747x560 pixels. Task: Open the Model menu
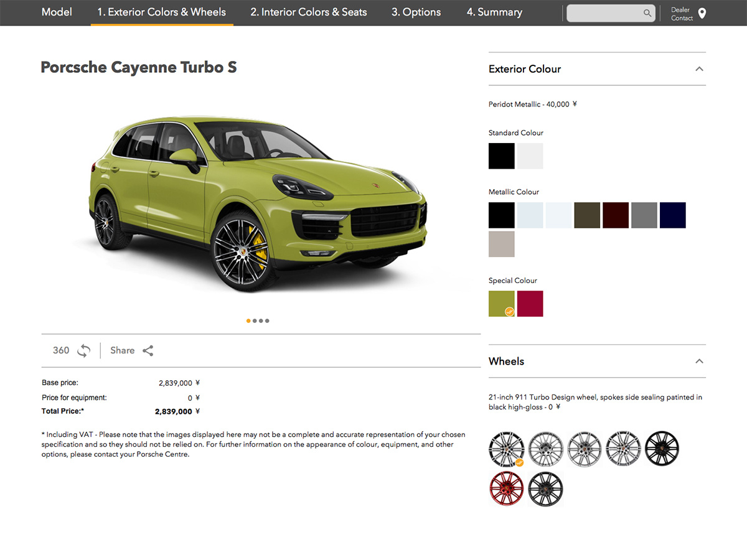[x=57, y=12]
